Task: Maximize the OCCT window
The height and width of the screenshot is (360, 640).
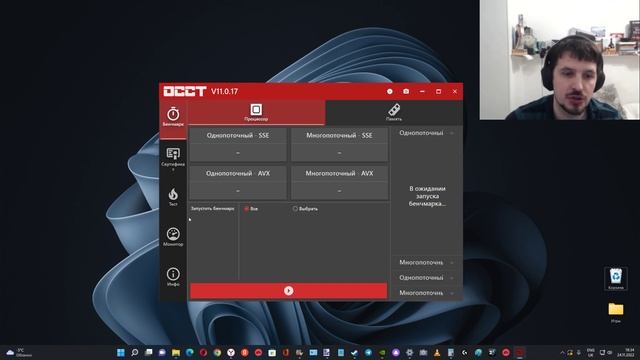Action: [438, 91]
